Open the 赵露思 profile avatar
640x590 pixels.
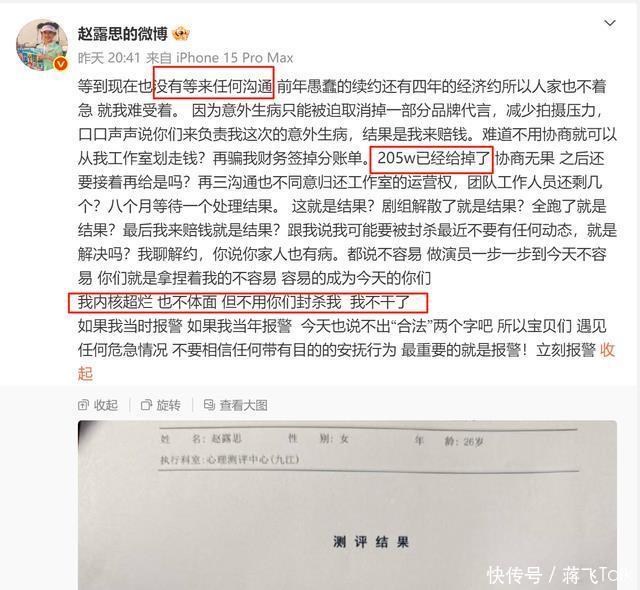42,44
